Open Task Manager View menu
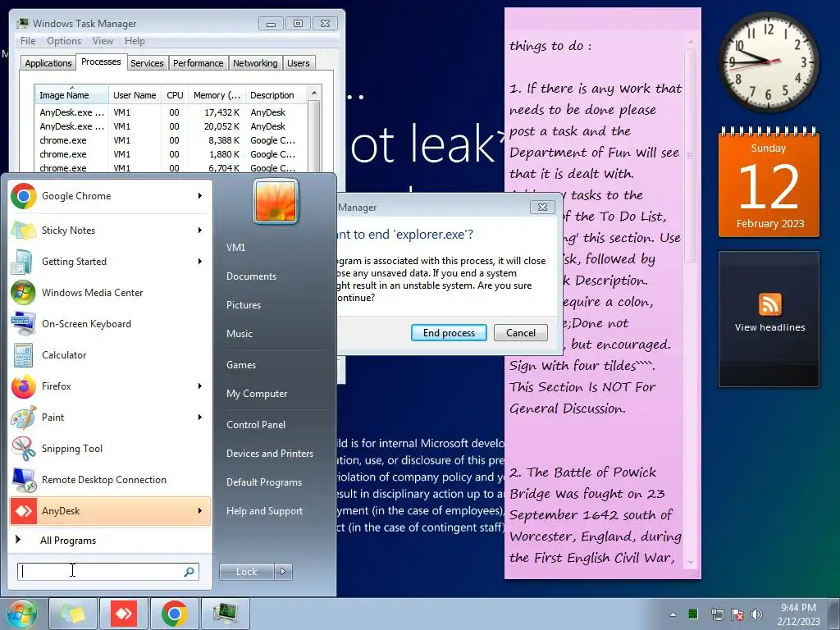The image size is (840, 630). 103,41
